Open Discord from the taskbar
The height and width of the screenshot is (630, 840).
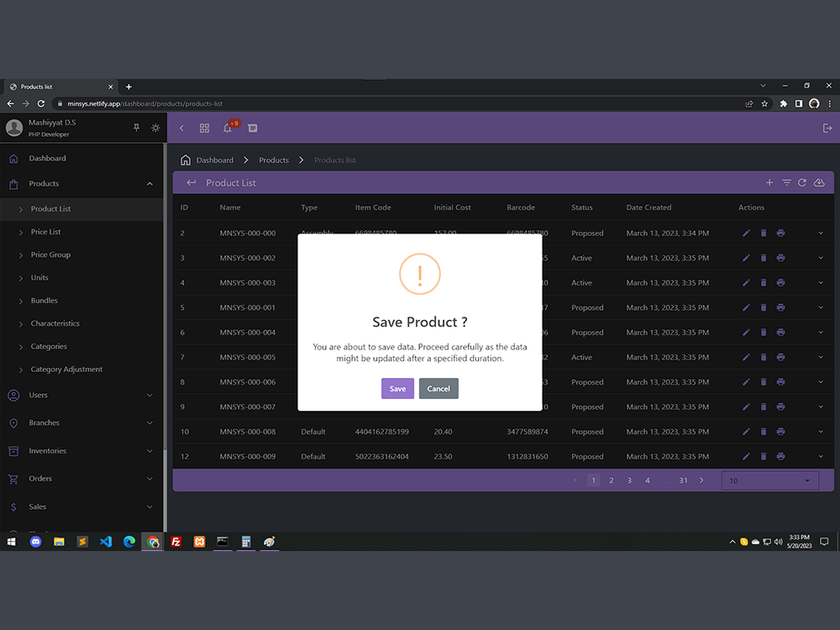pyautogui.click(x=36, y=542)
